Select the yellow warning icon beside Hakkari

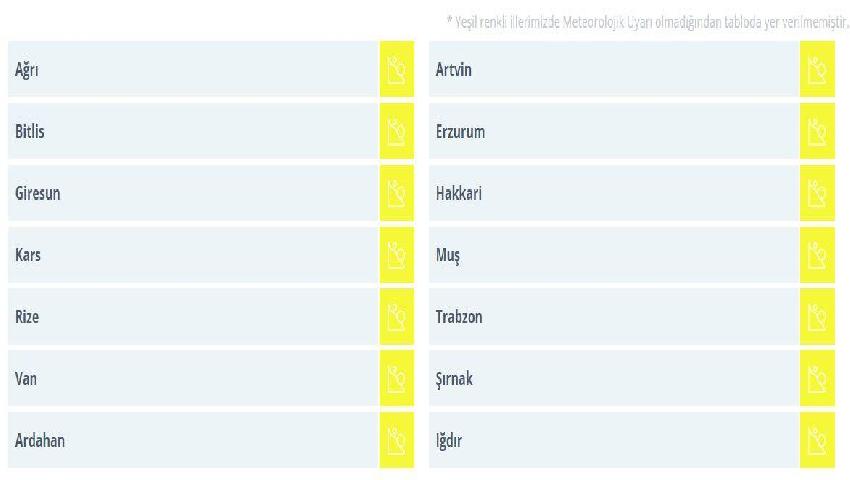[x=817, y=193]
